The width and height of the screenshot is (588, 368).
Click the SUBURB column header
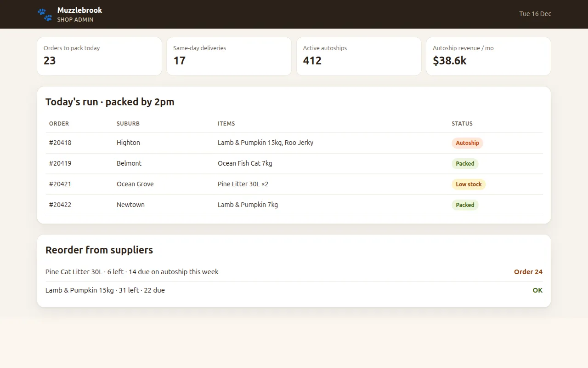[x=128, y=124]
